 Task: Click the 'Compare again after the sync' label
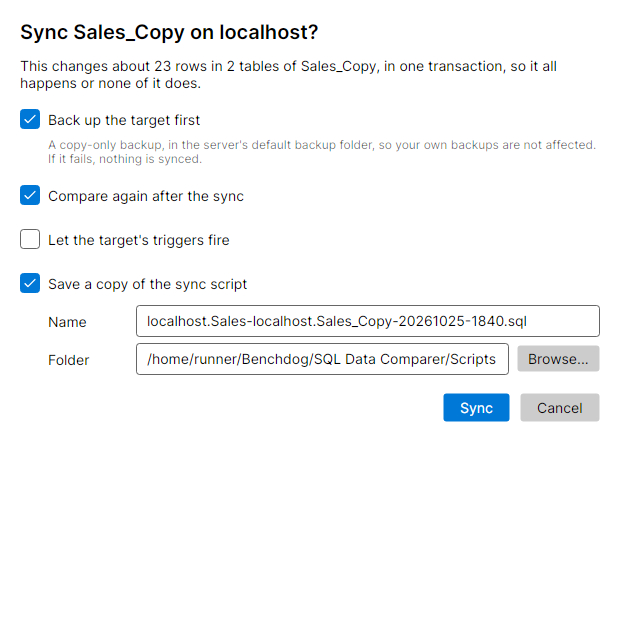(146, 196)
